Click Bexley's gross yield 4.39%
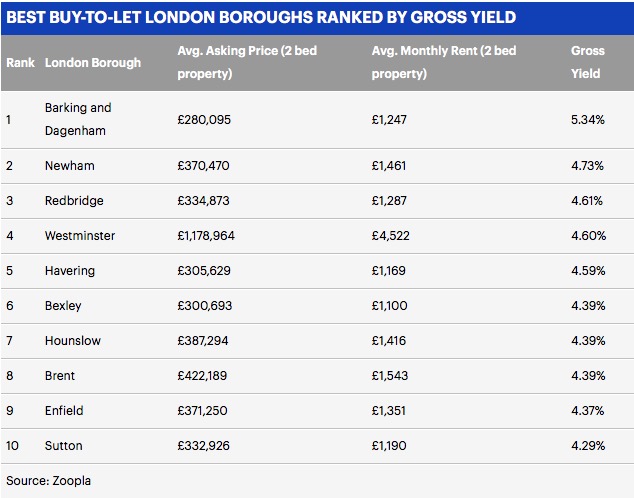This screenshot has width=634, height=498. [x=588, y=306]
